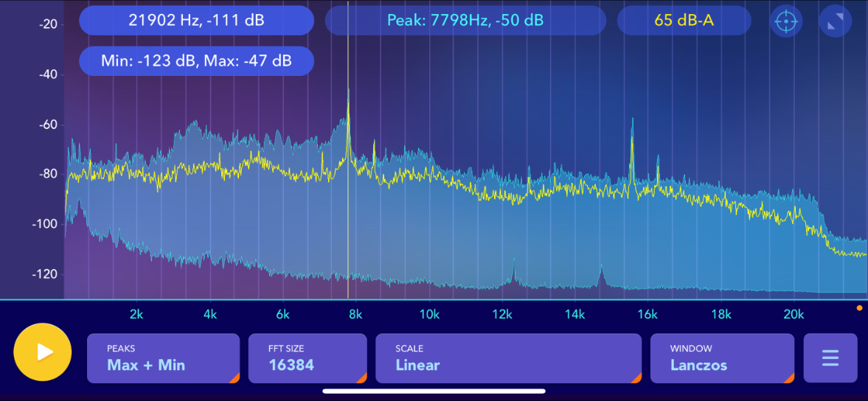Open the FFT Size 16384 selector

tap(308, 358)
